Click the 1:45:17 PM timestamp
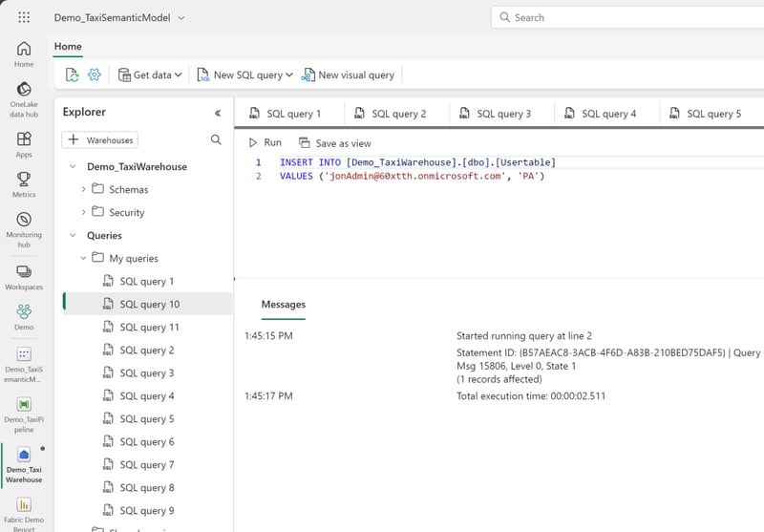The image size is (764, 532). click(x=268, y=396)
